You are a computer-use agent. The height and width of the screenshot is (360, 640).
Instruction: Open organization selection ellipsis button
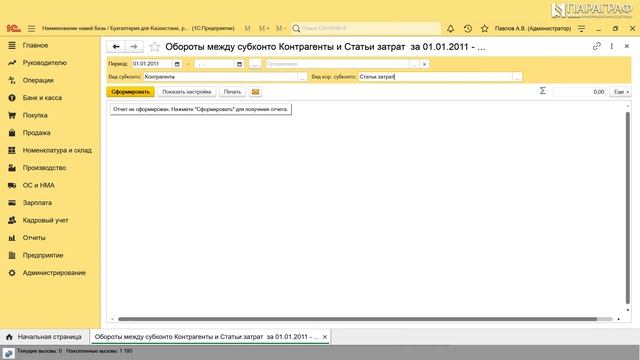[415, 64]
